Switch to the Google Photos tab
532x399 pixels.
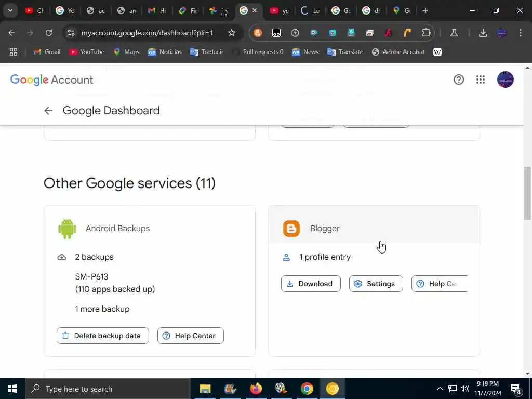pyautogui.click(x=219, y=10)
